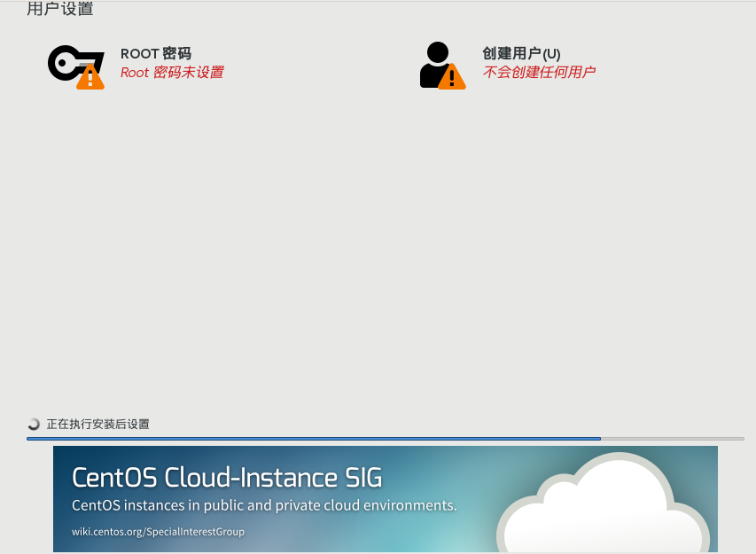Click the 创建用户 person icon

(x=442, y=66)
